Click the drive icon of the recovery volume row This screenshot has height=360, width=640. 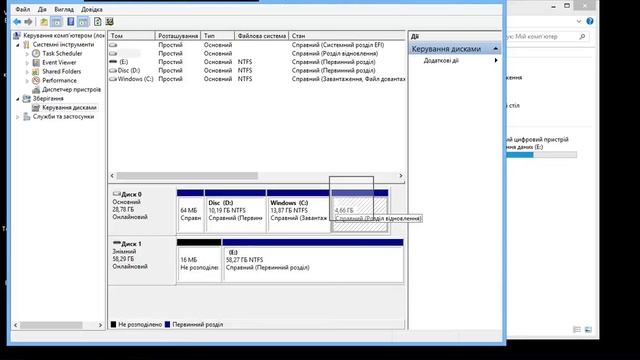[x=113, y=53]
